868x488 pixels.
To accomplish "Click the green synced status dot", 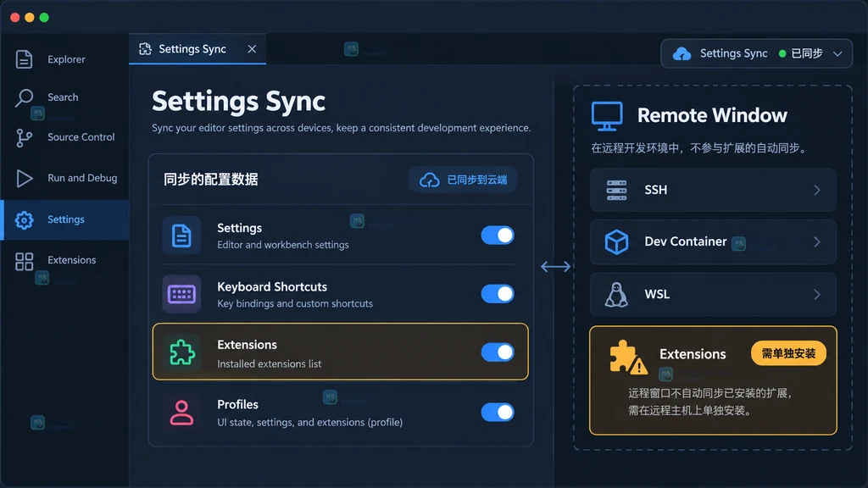I will click(x=782, y=53).
